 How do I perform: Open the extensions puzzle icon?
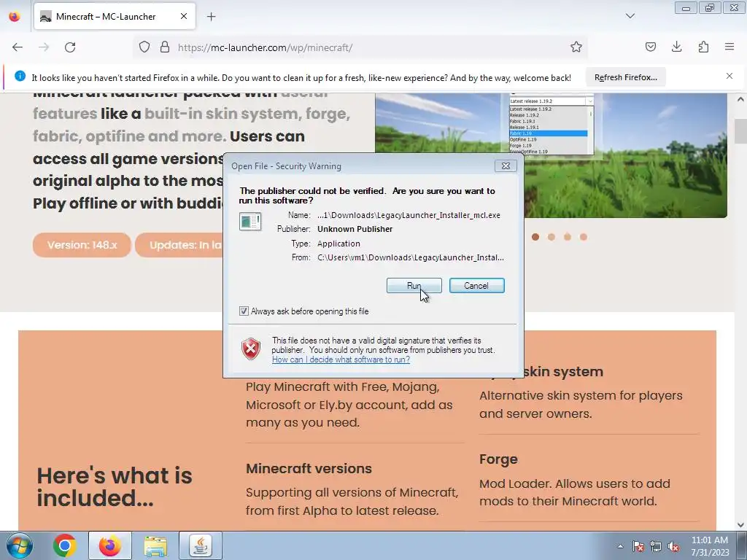click(x=703, y=47)
